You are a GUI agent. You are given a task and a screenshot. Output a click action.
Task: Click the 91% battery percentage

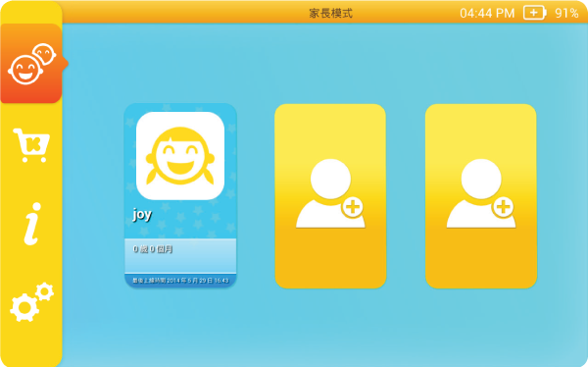tap(566, 14)
